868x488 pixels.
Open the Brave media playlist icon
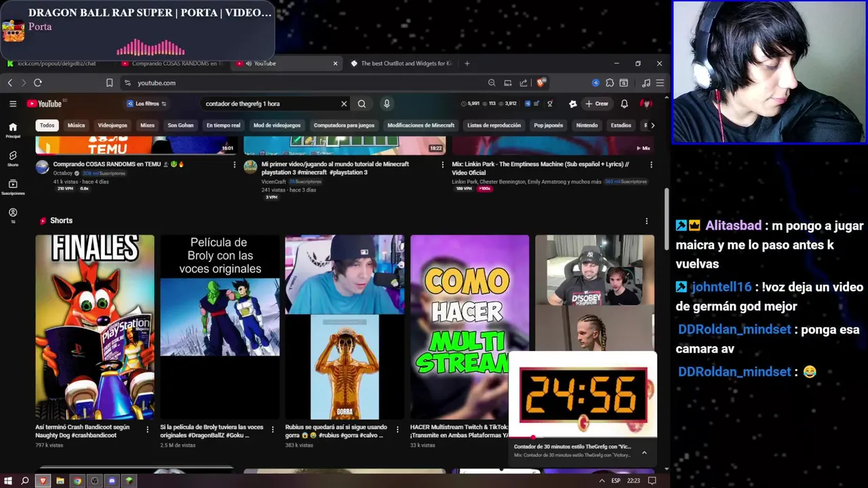(646, 83)
